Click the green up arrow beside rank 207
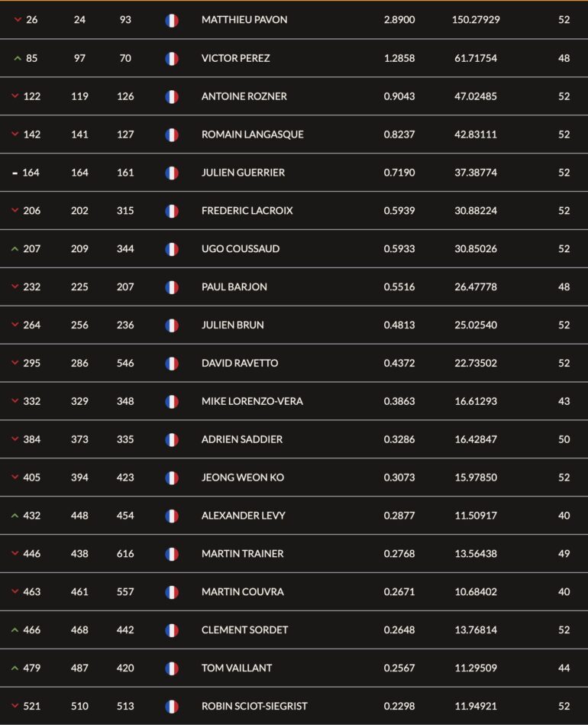Screen dimensions: 588x725 pyautogui.click(x=15, y=249)
